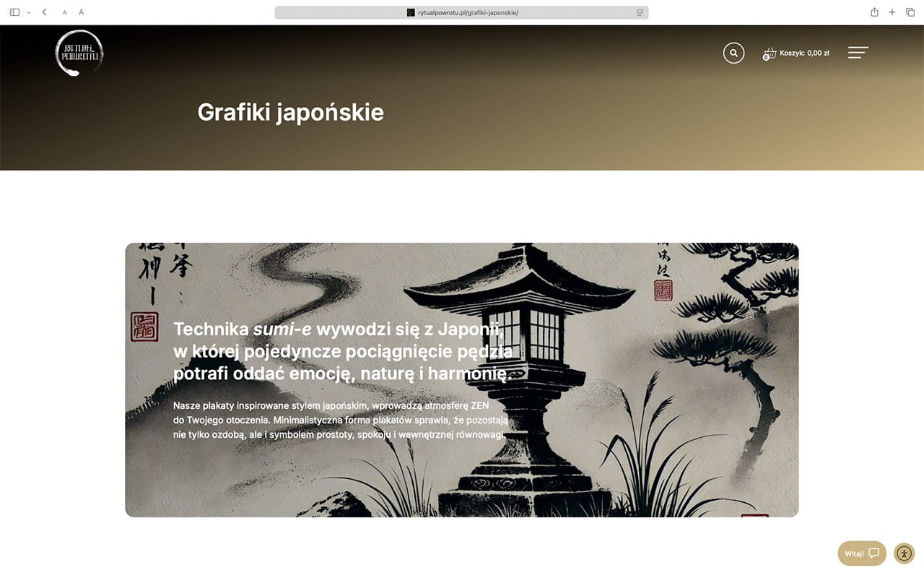This screenshot has height=578, width=924.
Task: Increase text size with large A
Action: point(81,12)
